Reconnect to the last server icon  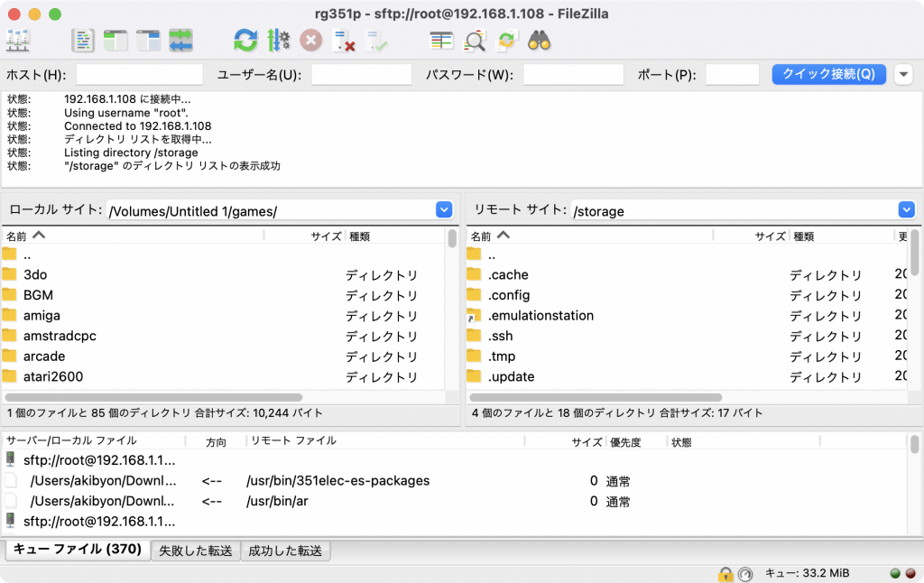click(376, 41)
